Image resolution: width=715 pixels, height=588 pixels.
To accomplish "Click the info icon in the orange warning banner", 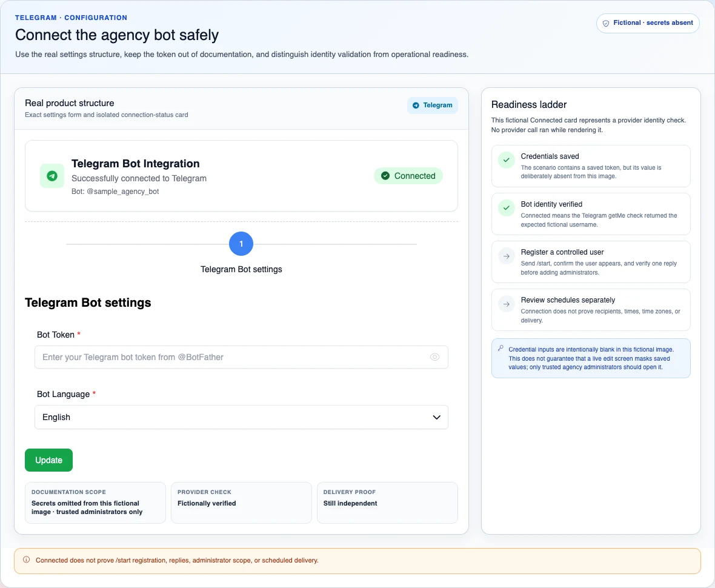I will (x=27, y=560).
